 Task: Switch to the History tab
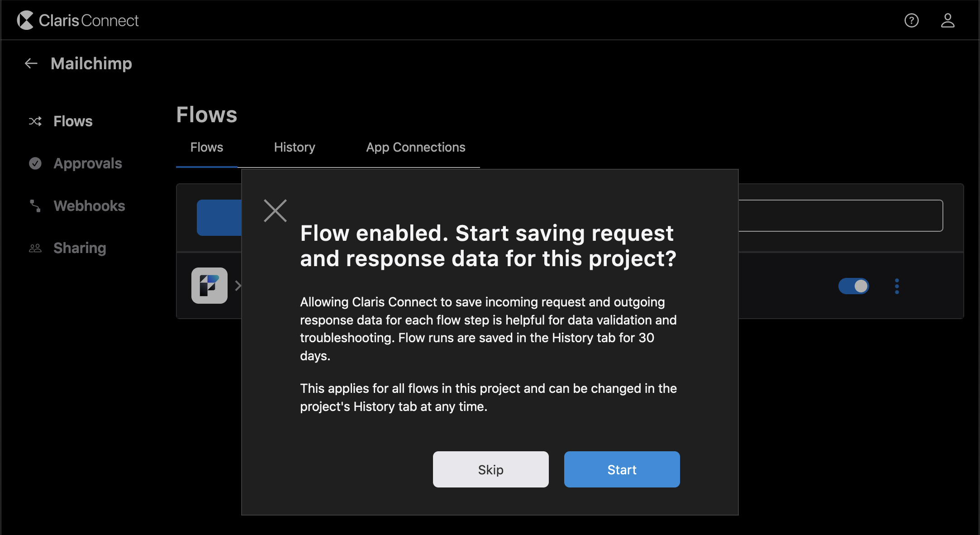294,147
